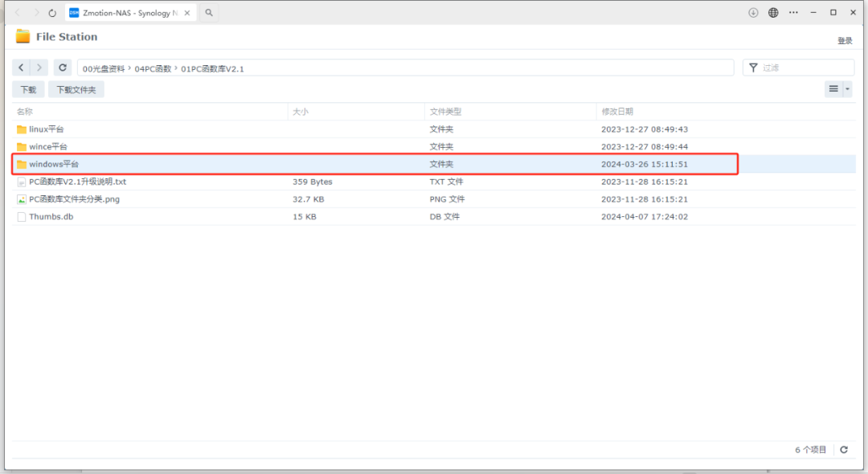The height and width of the screenshot is (474, 868).
Task: Open the view mode dropdown arrow
Action: point(845,89)
